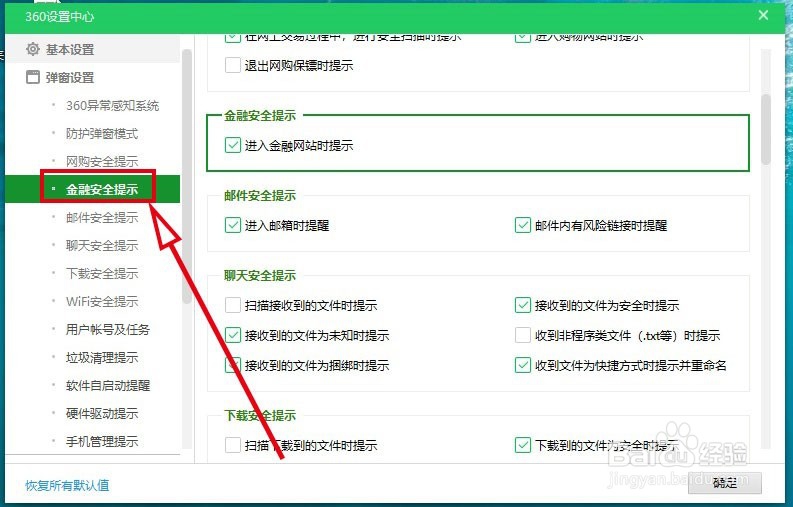The width and height of the screenshot is (793, 507).
Task: Click the sidebar scrollbar thumb
Action: [187, 176]
